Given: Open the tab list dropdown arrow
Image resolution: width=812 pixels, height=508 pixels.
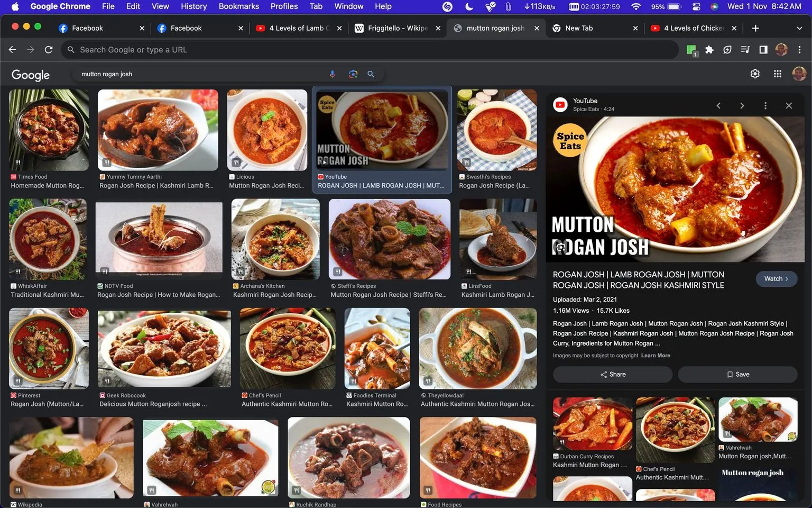Looking at the screenshot, I should tap(798, 28).
